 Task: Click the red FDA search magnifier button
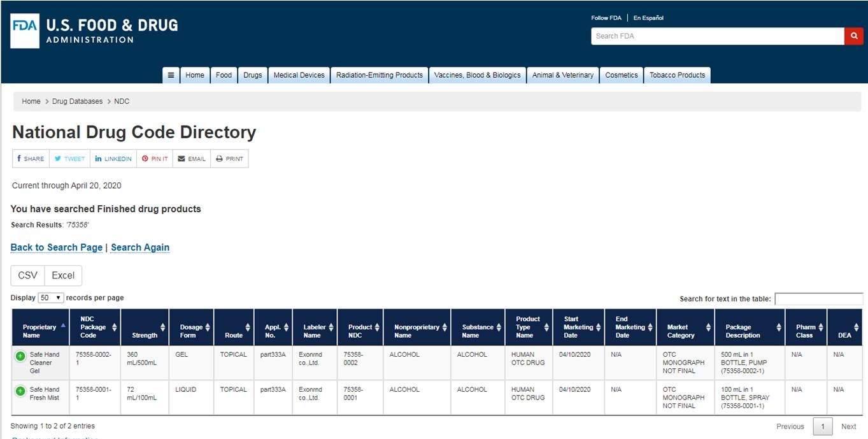pyautogui.click(x=853, y=36)
